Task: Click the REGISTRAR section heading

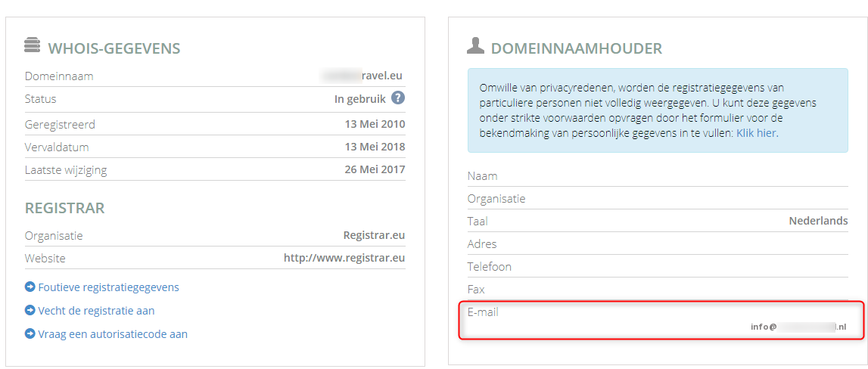Action: [x=65, y=208]
